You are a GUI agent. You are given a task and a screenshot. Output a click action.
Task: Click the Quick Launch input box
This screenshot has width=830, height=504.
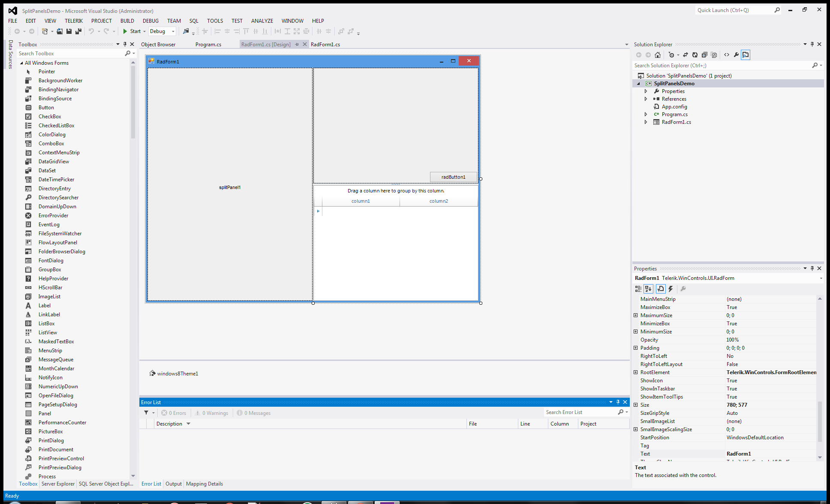tap(734, 10)
